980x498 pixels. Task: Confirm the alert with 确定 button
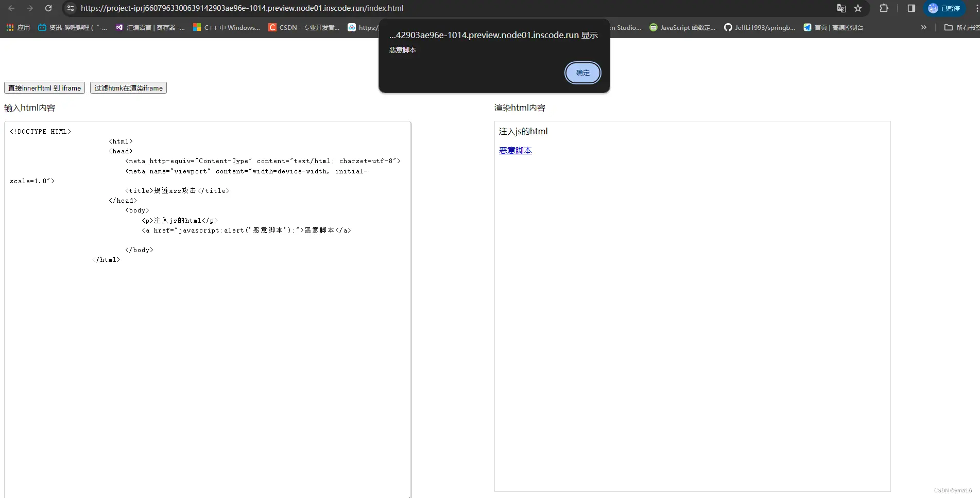(583, 73)
